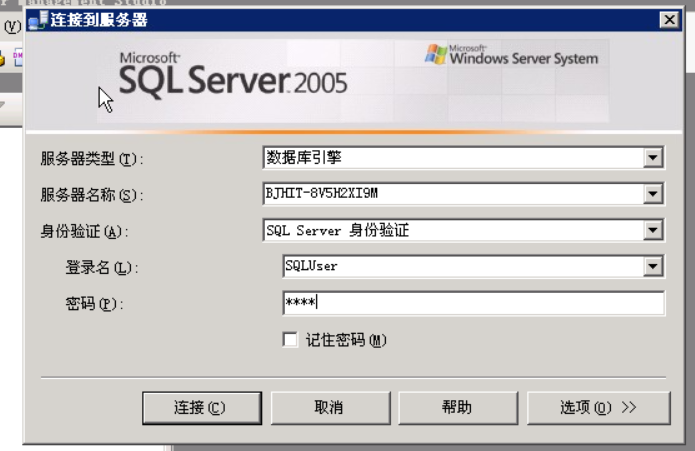
Task: Expand 选项(O) >> options button
Action: (598, 408)
